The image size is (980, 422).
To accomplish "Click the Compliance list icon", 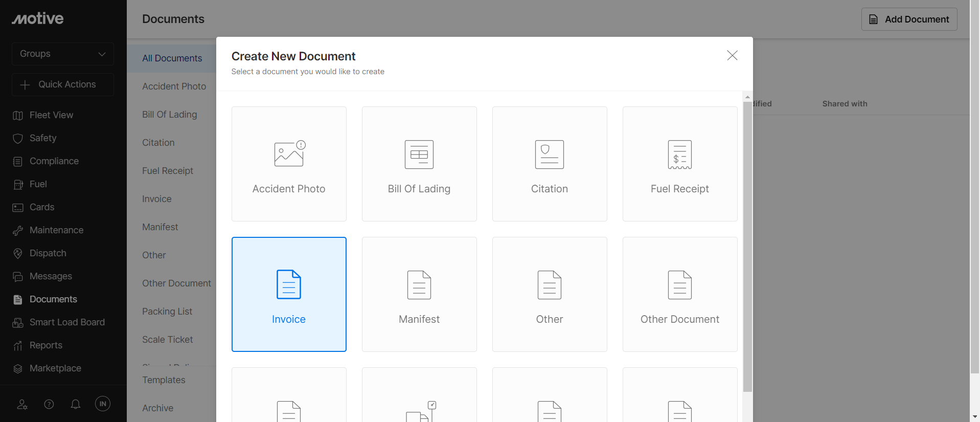I will pos(18,162).
